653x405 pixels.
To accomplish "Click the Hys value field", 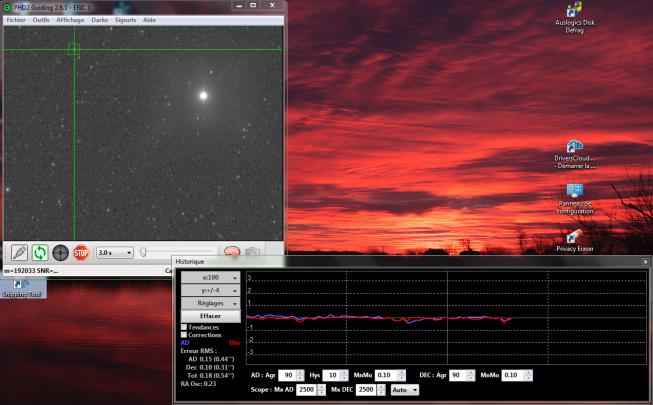I will 331,375.
